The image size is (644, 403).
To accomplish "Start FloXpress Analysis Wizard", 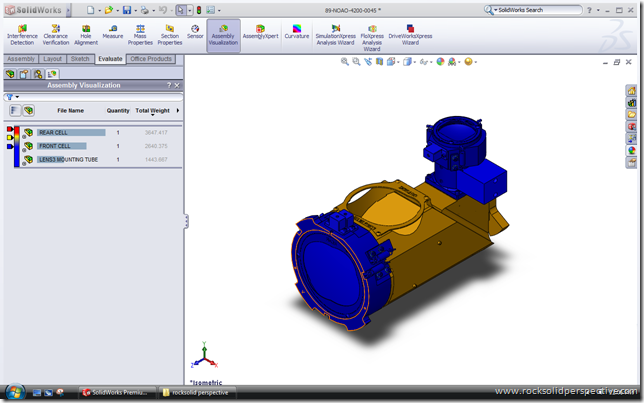I will point(372,37).
